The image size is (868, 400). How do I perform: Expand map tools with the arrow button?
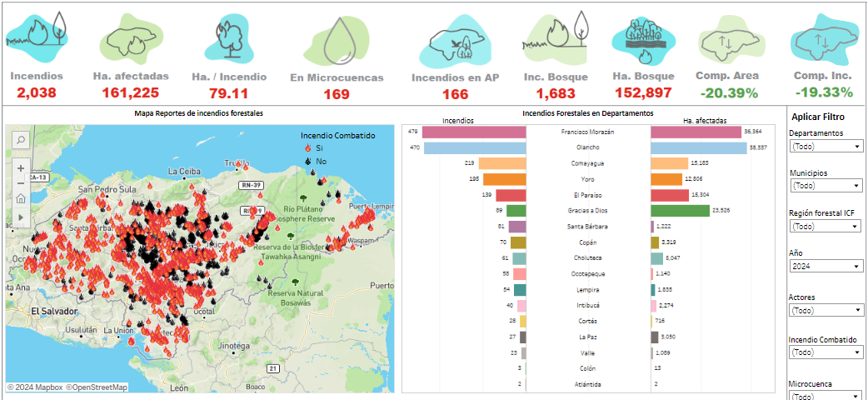(21, 217)
